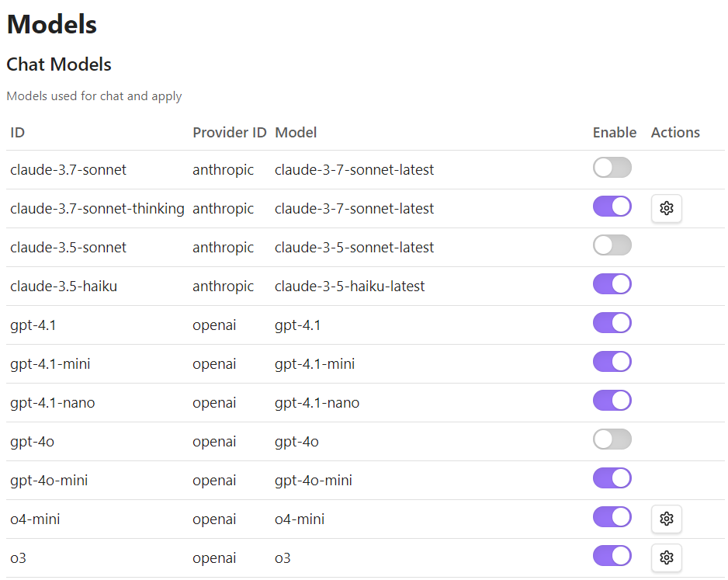Enable the claude-3.7-sonnet model toggle
Image resolution: width=728 pixels, height=580 pixels.
[x=612, y=168]
